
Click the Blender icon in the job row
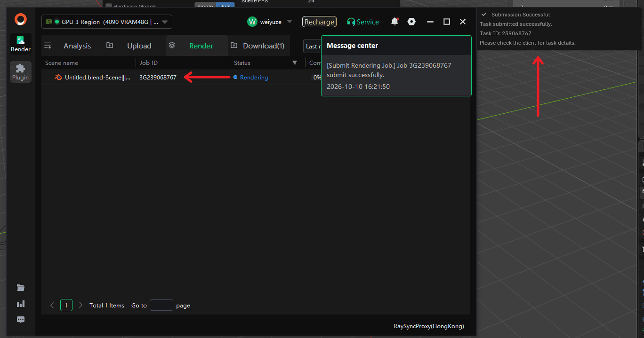coord(58,78)
